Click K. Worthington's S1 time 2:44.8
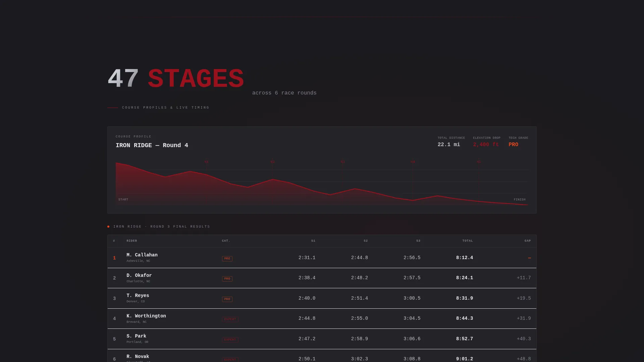The width and height of the screenshot is (644, 362). pyautogui.click(x=307, y=318)
